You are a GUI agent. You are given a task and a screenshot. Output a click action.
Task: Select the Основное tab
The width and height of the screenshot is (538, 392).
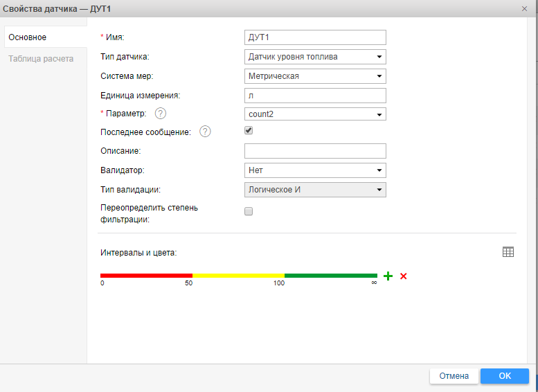pos(28,37)
